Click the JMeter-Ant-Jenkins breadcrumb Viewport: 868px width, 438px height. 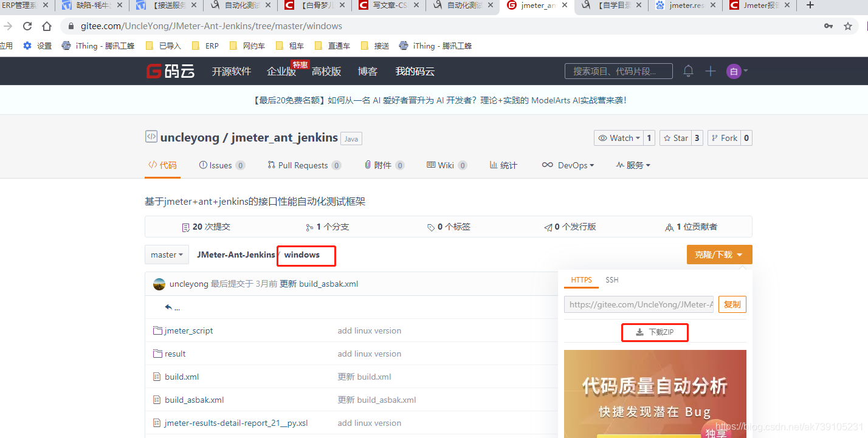pos(236,255)
